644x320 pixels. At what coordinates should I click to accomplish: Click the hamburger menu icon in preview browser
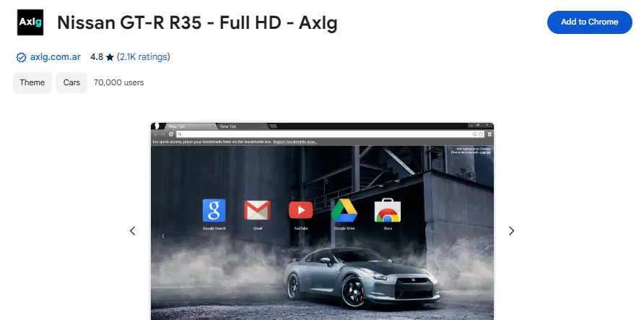[x=489, y=134]
